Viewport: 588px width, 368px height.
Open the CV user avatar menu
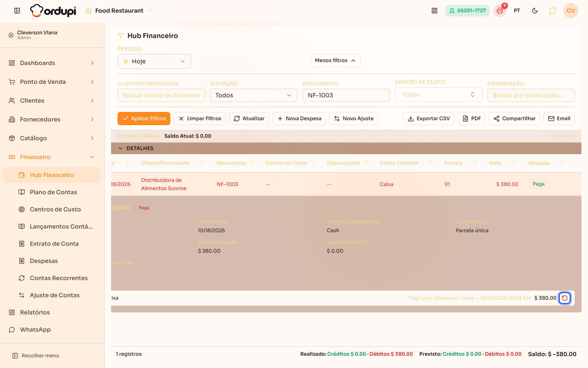[x=571, y=11]
